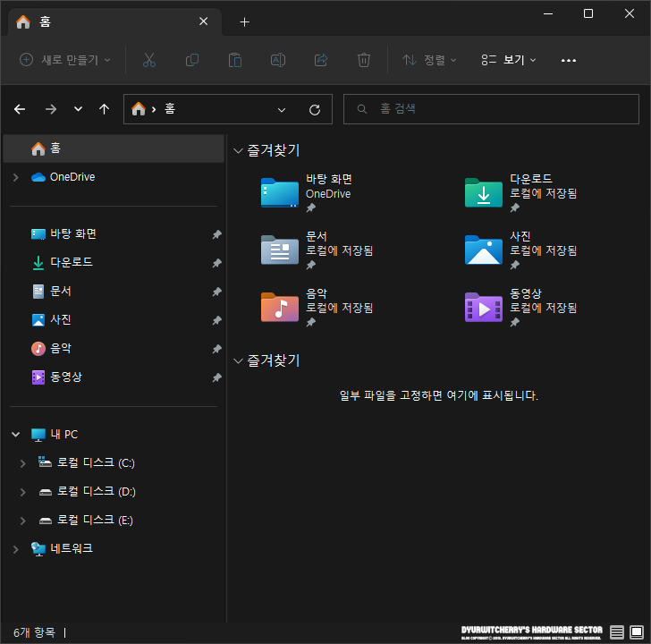This screenshot has height=644, width=651.
Task: Select 내 PC in navigation pane
Action: click(55, 435)
